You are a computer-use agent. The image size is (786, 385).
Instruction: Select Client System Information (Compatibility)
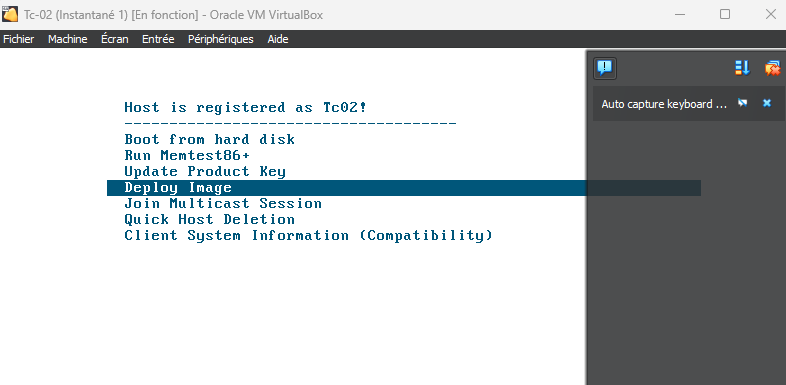(x=308, y=236)
